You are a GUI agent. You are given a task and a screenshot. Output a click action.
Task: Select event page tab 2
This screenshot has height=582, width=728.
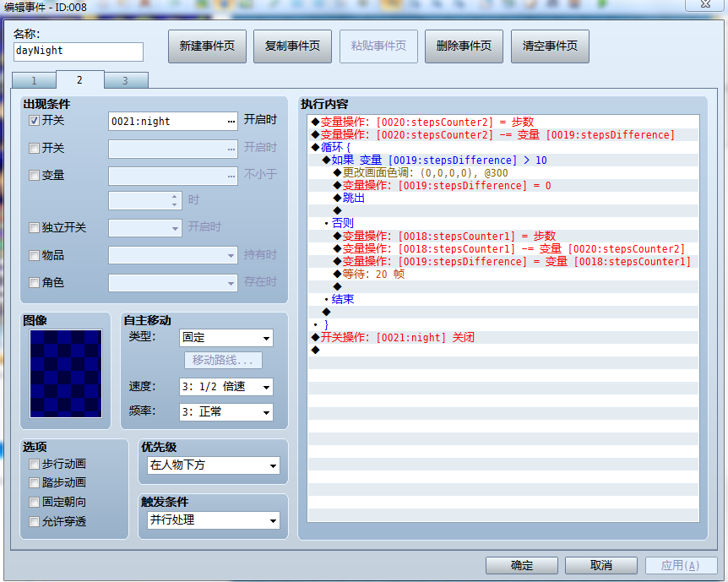80,80
